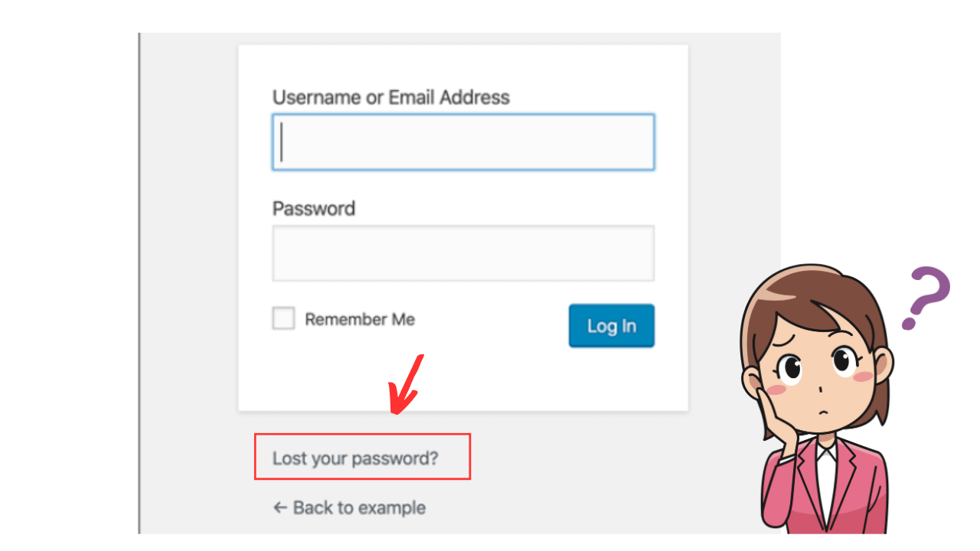980x551 pixels.
Task: Click the 'Username or Email Address' label
Action: pos(390,97)
